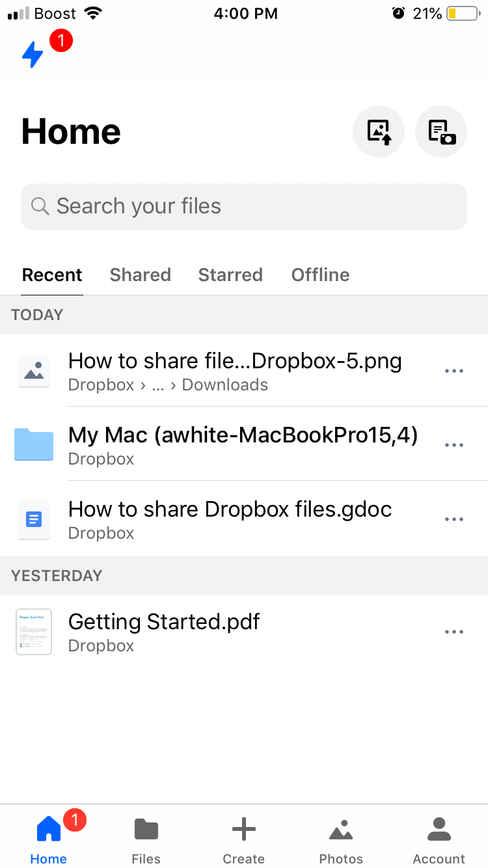Open the blue folder icon for My Mac
This screenshot has width=488, height=868.
point(33,445)
